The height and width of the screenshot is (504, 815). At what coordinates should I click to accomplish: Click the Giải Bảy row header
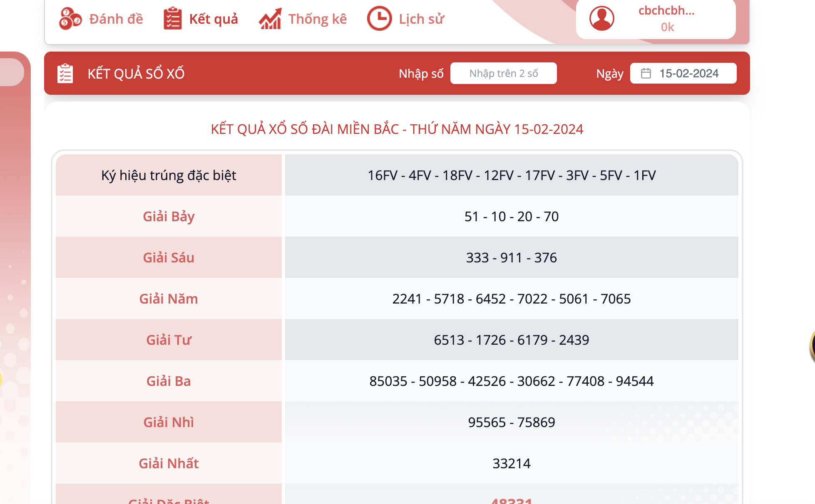[168, 216]
